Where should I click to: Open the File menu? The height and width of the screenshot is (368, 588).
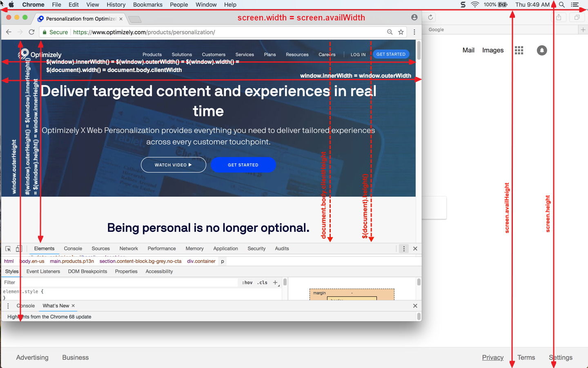[x=56, y=4]
